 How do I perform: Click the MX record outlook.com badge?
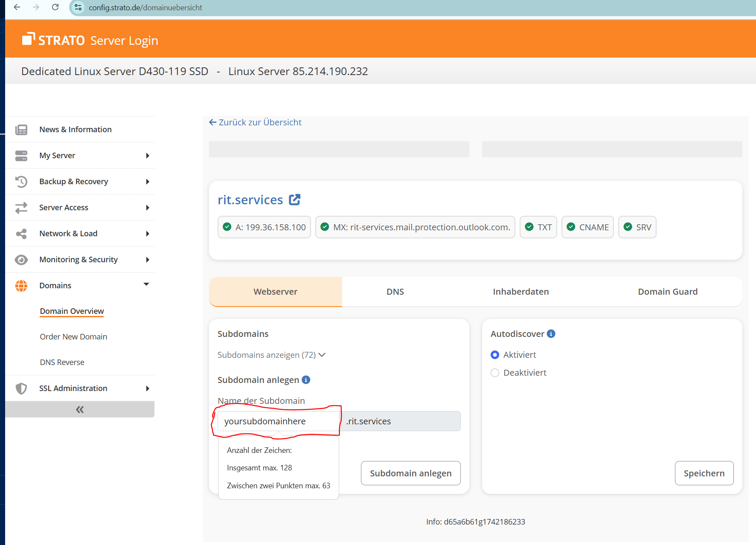(416, 227)
